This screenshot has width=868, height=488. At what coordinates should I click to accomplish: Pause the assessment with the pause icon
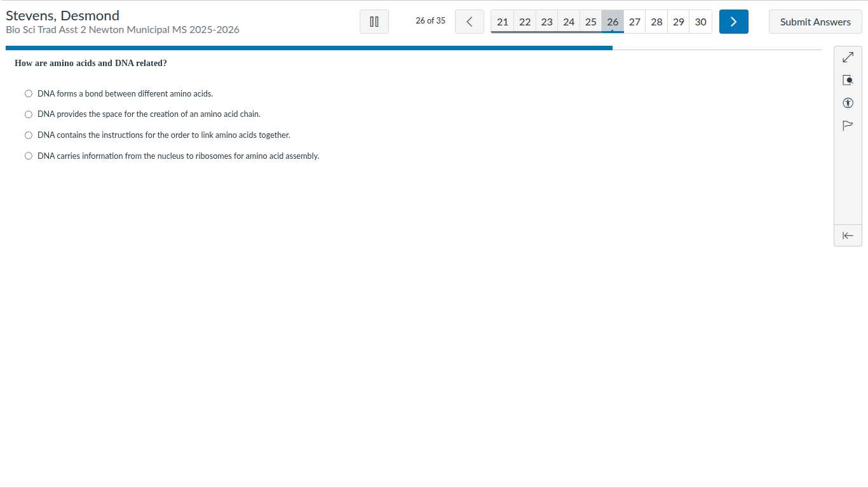pyautogui.click(x=374, y=22)
